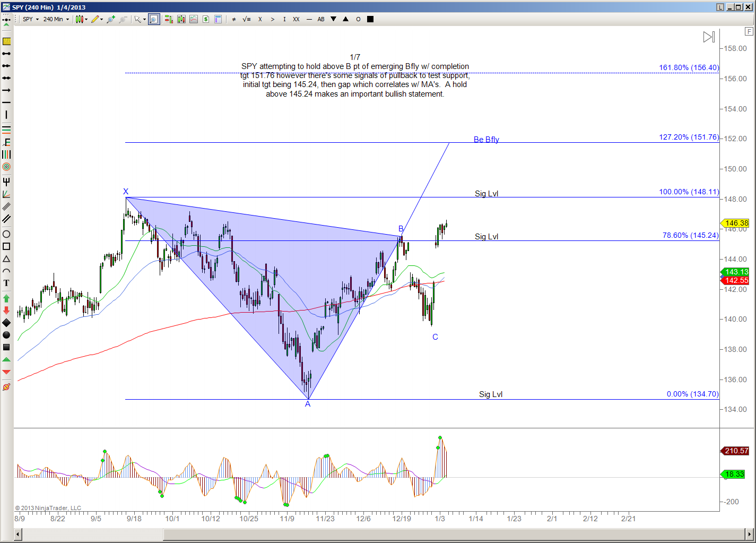Expand the 240 Min interval dropdown
The width and height of the screenshot is (756, 543).
pos(56,19)
